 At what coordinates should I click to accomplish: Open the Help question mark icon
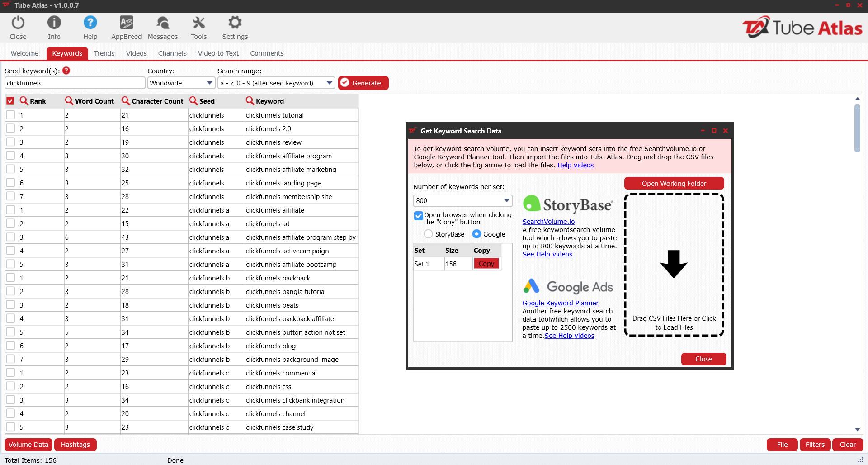pyautogui.click(x=90, y=23)
